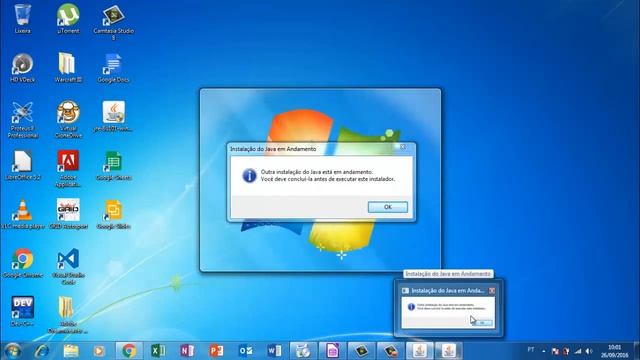The height and width of the screenshot is (360, 640).
Task: Select the GRID Autosport desktop shortcut
Action: click(68, 215)
